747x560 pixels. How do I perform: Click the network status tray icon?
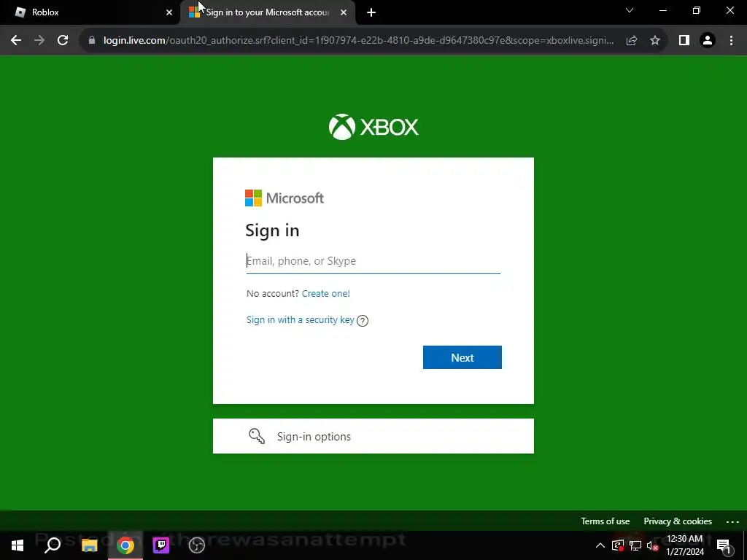coord(635,545)
